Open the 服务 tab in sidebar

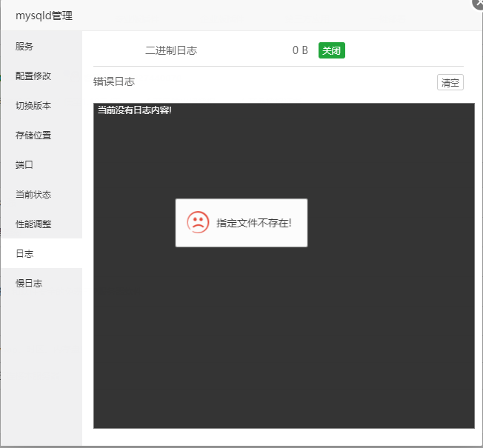point(41,46)
